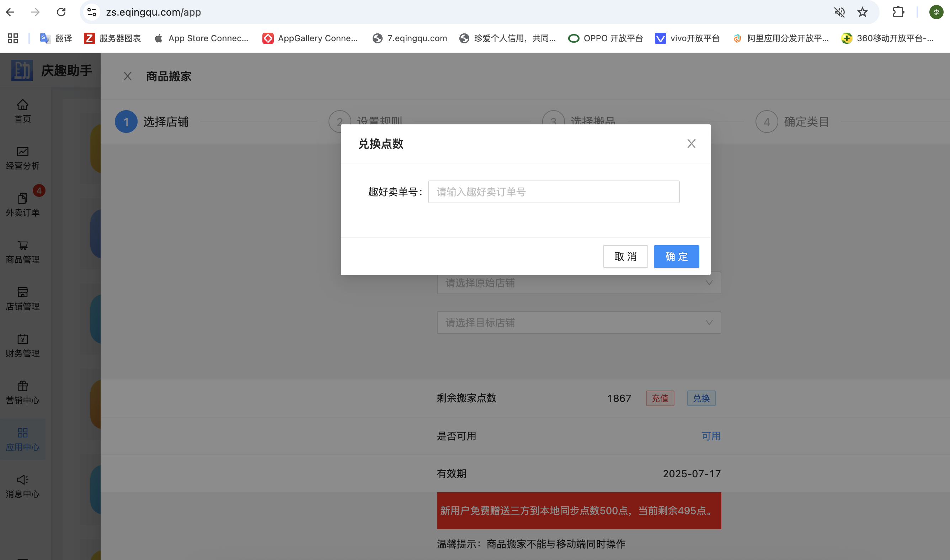Open 财务管理 finance icon in sidebar
The height and width of the screenshot is (560, 950).
[23, 339]
